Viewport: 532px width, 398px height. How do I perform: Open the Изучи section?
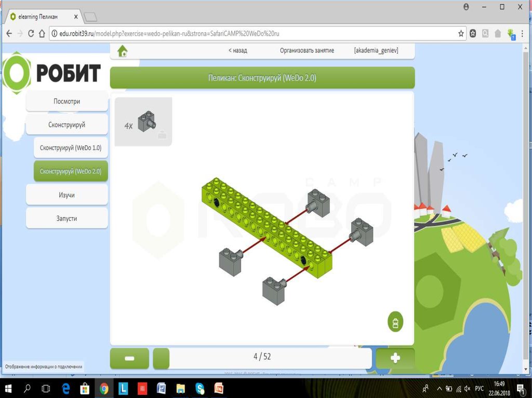(x=67, y=195)
